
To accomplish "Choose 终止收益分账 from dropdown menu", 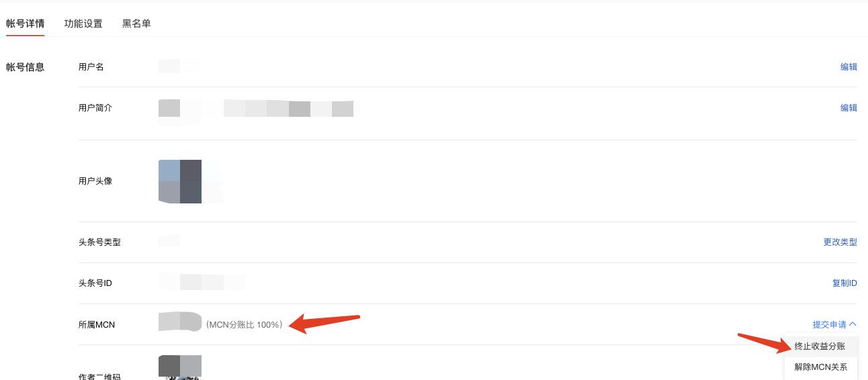I will pos(820,346).
